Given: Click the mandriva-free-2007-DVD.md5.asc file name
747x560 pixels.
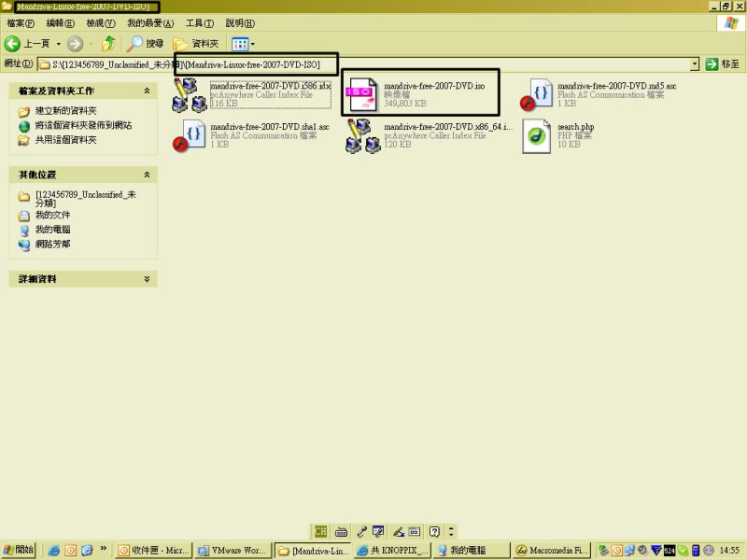Looking at the screenshot, I should (617, 86).
